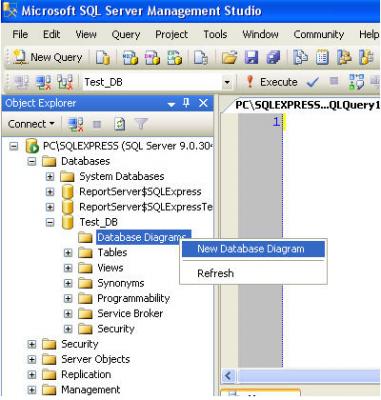Click the Object Explorer Filter funnel icon

[141, 124]
